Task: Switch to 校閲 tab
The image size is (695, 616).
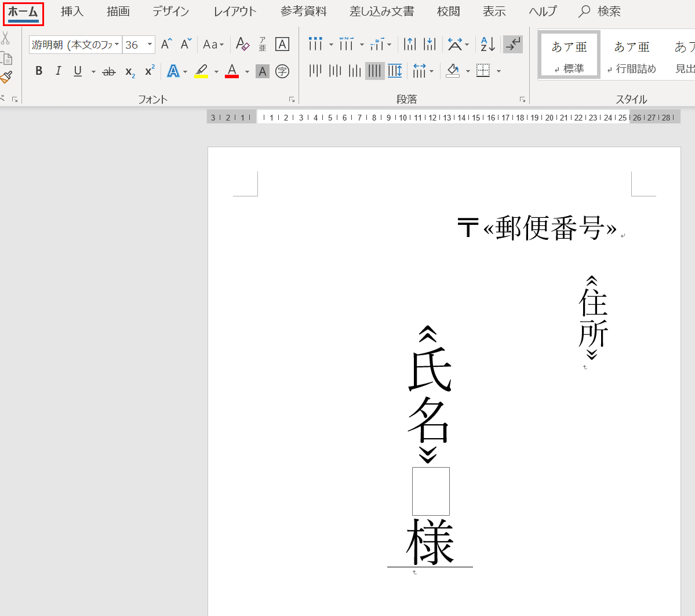Action: pyautogui.click(x=448, y=12)
